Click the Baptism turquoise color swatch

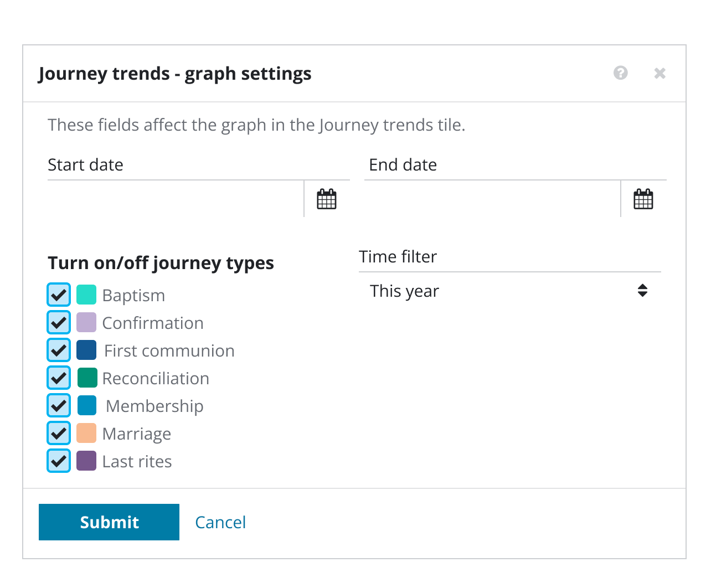[86, 295]
